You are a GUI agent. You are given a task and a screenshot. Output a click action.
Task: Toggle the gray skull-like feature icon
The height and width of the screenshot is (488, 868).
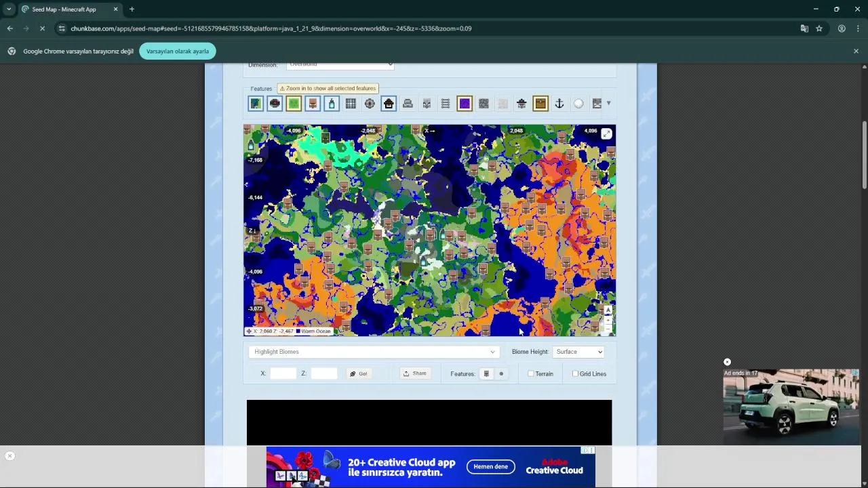427,104
